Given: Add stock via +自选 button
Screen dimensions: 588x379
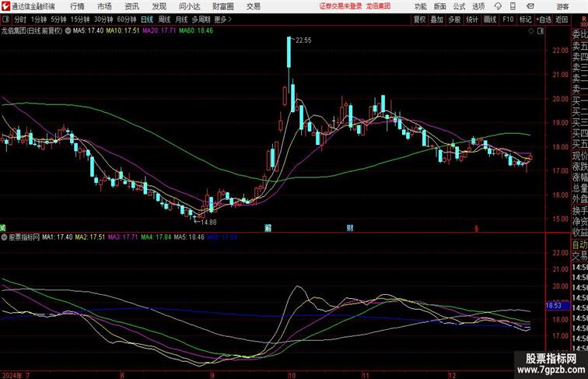Looking at the screenshot, I should (544, 19).
